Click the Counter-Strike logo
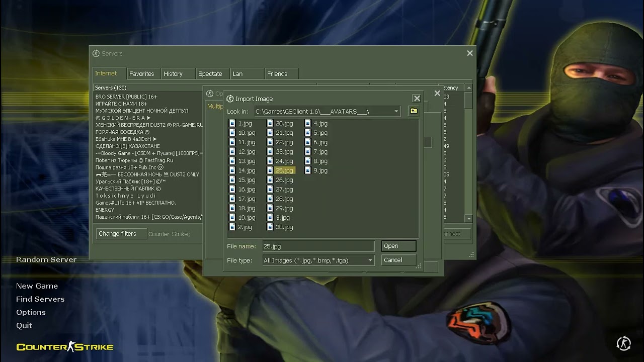 click(65, 347)
